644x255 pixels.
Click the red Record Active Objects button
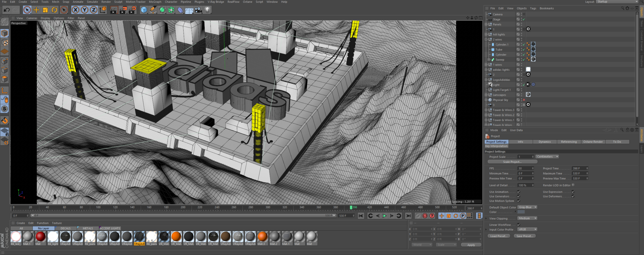425,216
